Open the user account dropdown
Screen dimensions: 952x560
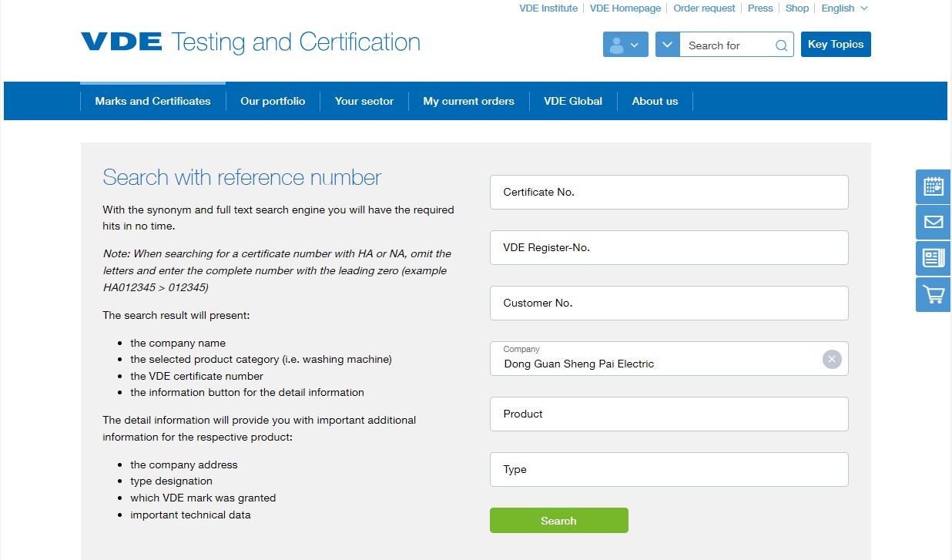click(x=625, y=45)
